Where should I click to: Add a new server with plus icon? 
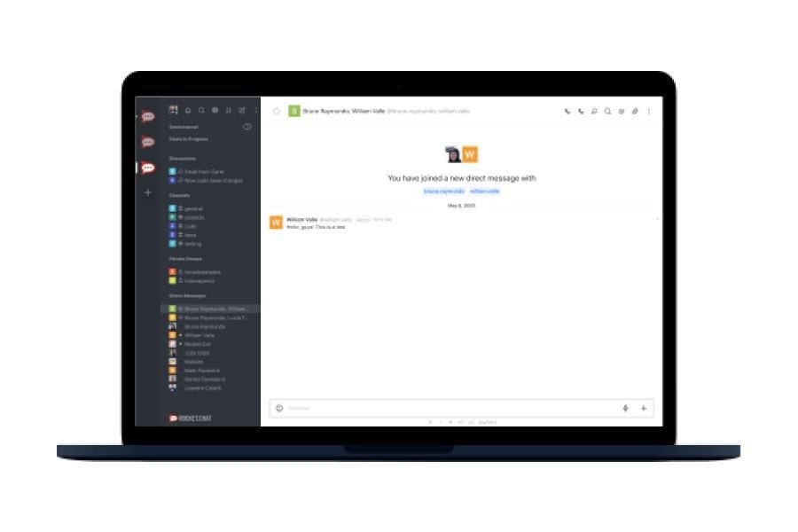(x=147, y=192)
